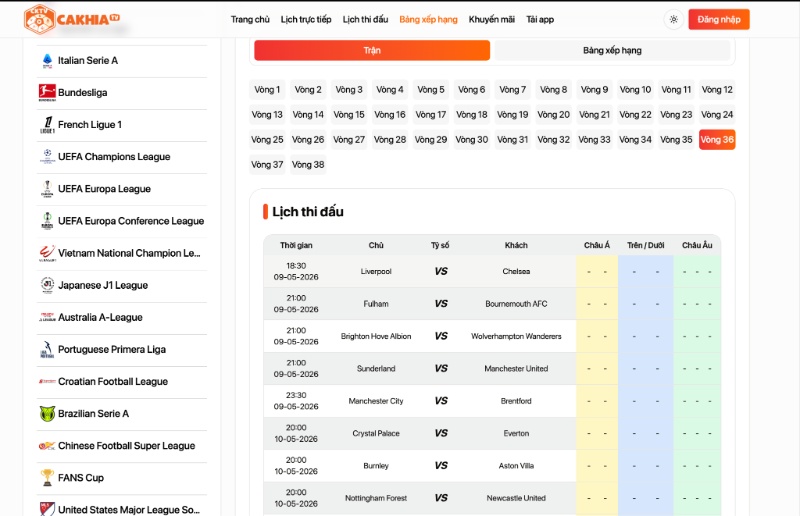This screenshot has height=516, width=800.
Task: Switch to the Bảng xếp hạng tab below header
Action: 612,50
